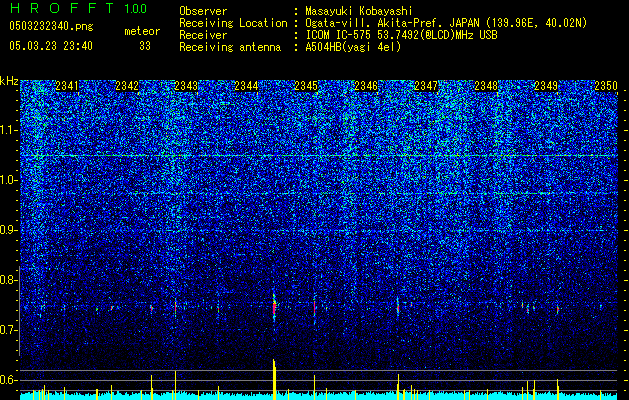Click the HROFFT program title
The height and width of the screenshot is (400, 629).
pyautogui.click(x=61, y=8)
